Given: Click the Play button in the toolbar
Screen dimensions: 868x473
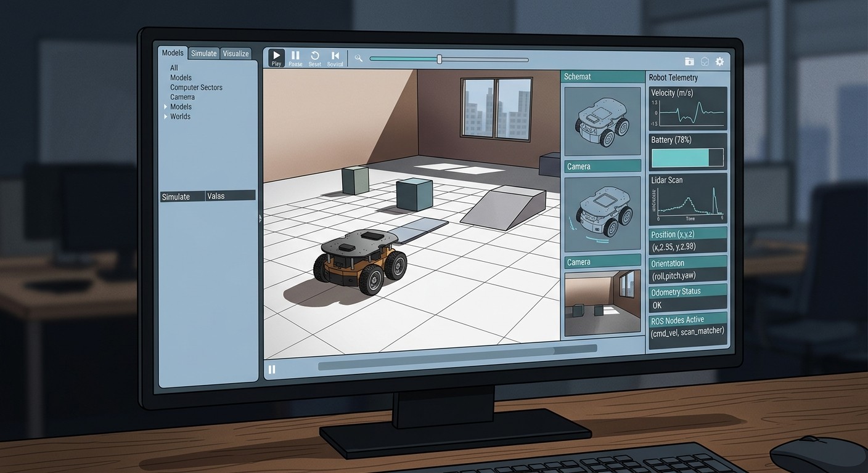Looking at the screenshot, I should (x=276, y=58).
